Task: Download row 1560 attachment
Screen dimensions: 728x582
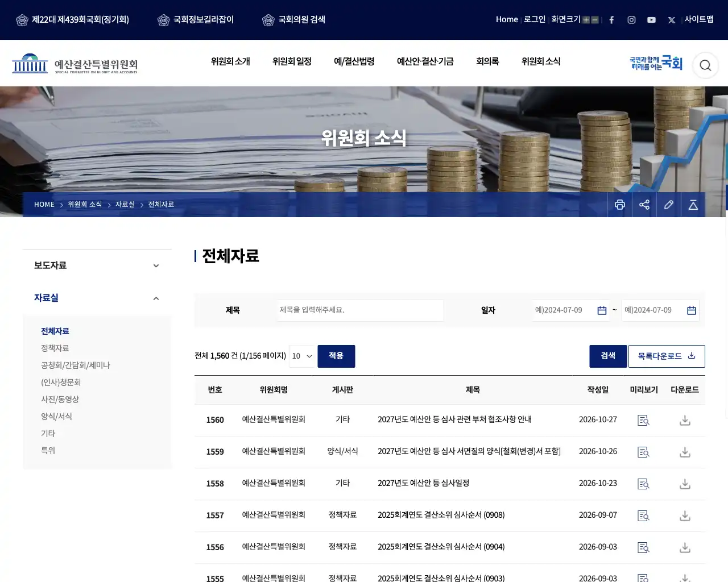Action: (685, 421)
